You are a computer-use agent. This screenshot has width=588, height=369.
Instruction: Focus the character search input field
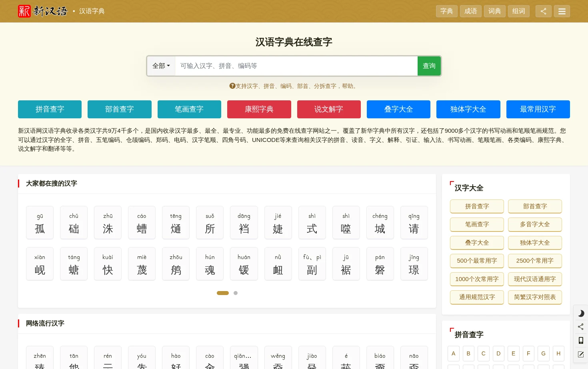(296, 66)
